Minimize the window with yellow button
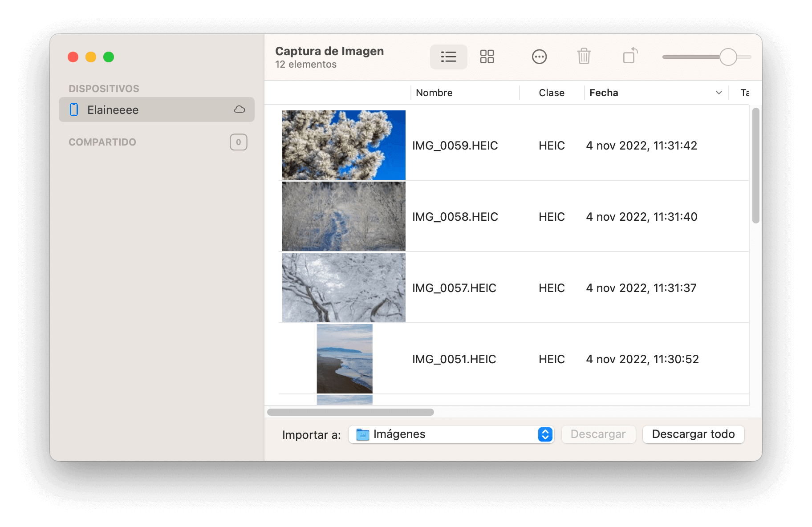Screen dimensions: 812x527 91,57
